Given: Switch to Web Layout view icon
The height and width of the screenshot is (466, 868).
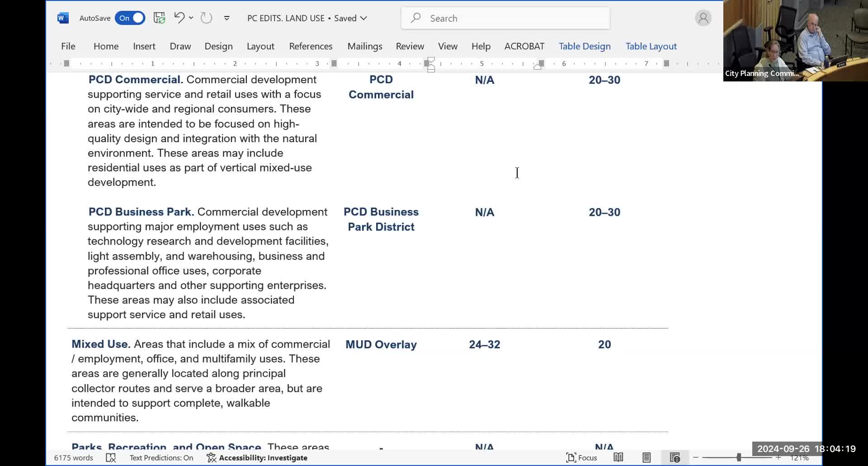Looking at the screenshot, I should (675, 458).
